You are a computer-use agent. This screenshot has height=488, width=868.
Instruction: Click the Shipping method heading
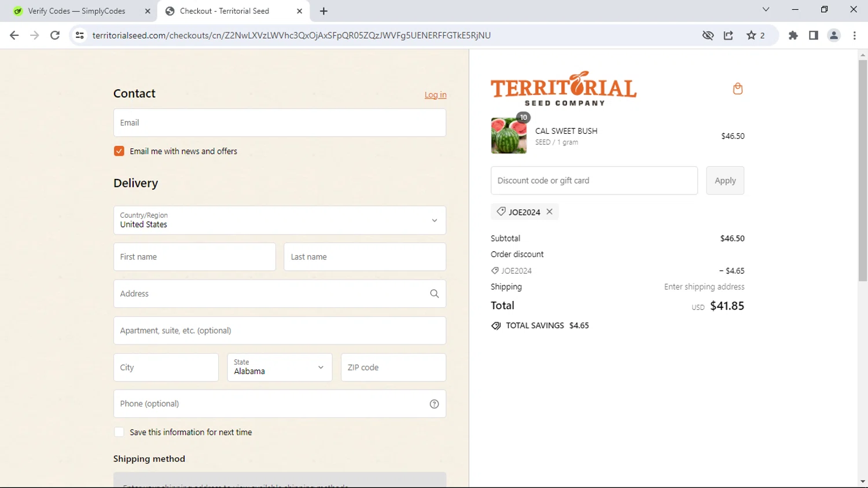pos(149,458)
